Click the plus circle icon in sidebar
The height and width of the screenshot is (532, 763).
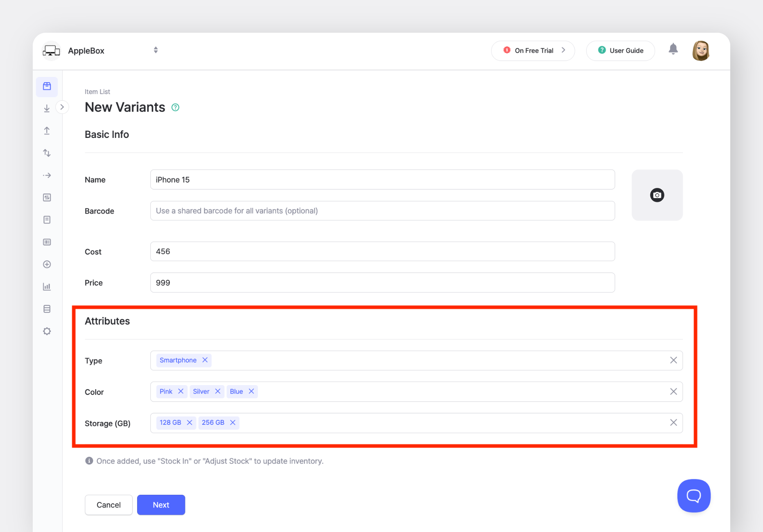pos(47,264)
